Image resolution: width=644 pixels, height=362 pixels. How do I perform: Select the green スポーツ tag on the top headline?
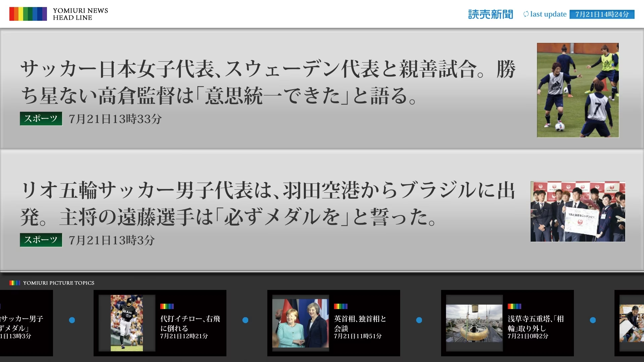click(x=41, y=118)
